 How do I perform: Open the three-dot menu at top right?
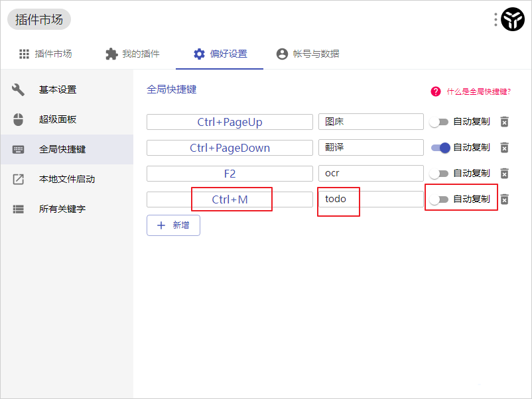point(494,19)
